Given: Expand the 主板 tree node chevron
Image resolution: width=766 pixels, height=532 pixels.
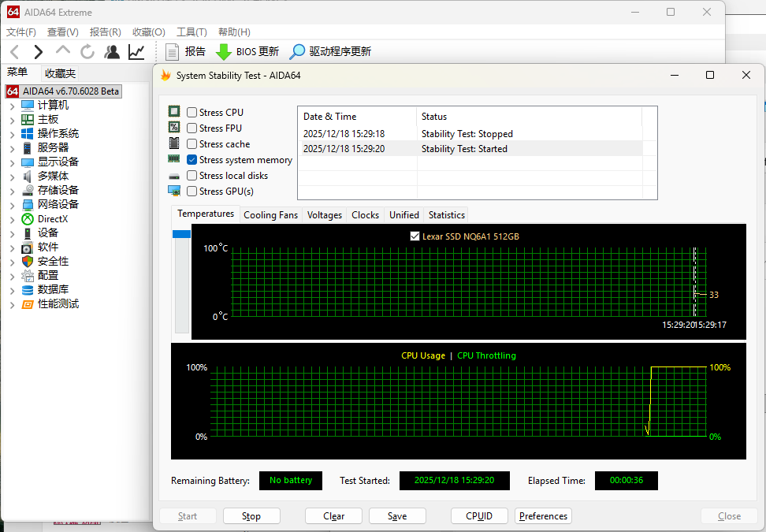Looking at the screenshot, I should pyautogui.click(x=12, y=120).
